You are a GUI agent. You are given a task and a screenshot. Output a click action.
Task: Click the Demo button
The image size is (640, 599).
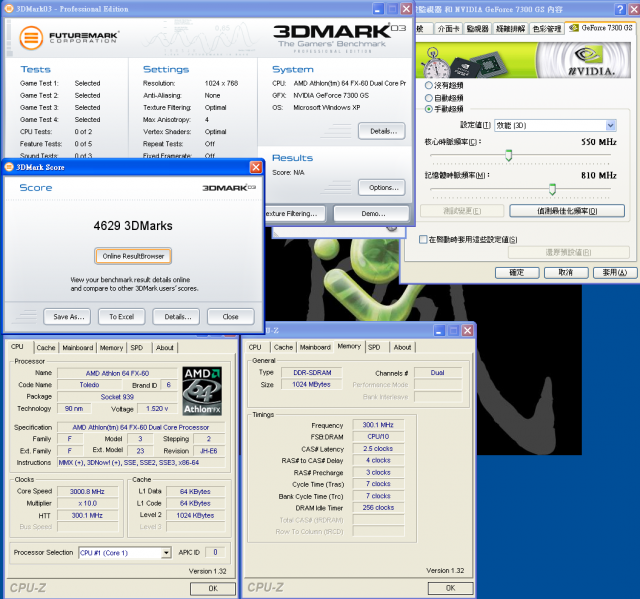coord(371,213)
